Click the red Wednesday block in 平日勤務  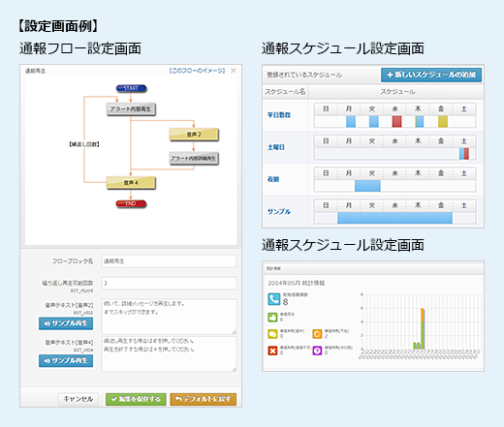click(x=396, y=121)
